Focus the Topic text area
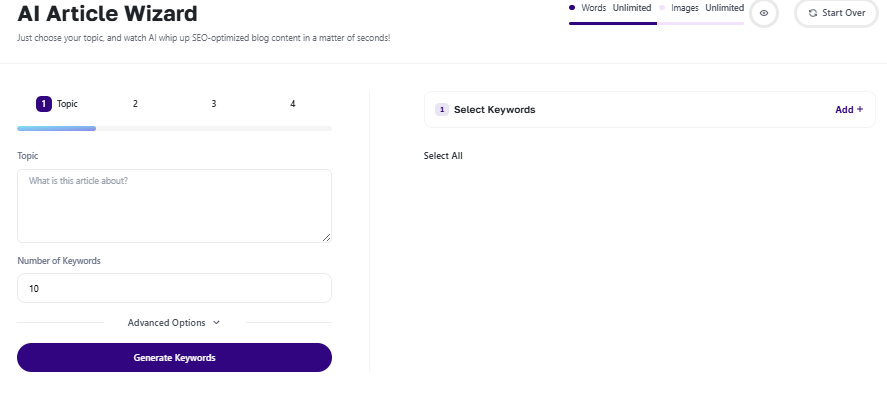The height and width of the screenshot is (401, 887). click(174, 206)
